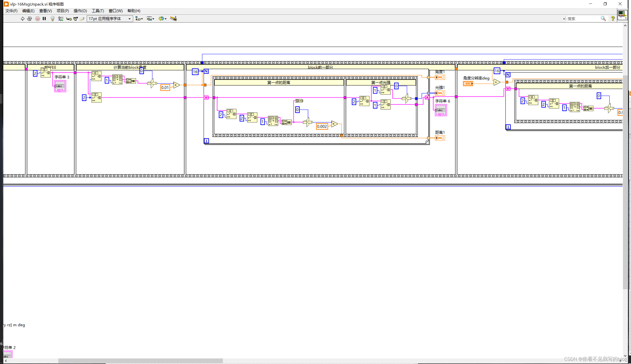Click the Step Into button
The height and width of the screenshot is (364, 631).
coord(69,19)
